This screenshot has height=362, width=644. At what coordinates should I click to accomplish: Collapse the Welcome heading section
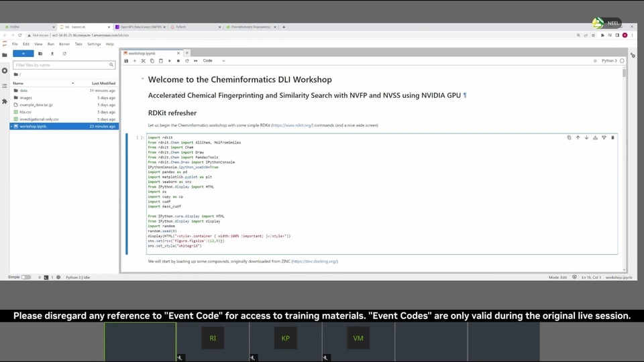tap(142, 79)
